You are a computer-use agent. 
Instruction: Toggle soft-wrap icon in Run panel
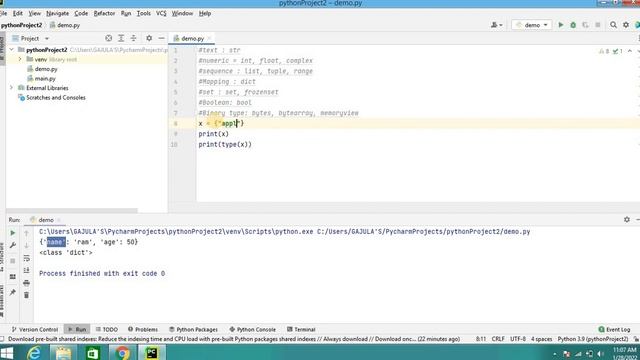27,258
